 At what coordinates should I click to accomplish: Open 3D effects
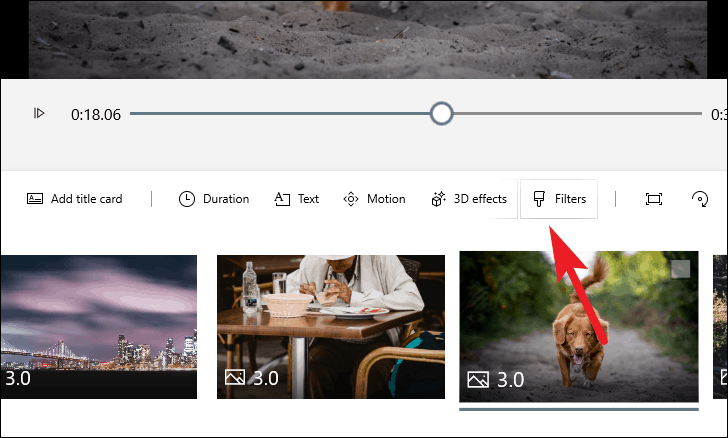pyautogui.click(x=469, y=199)
